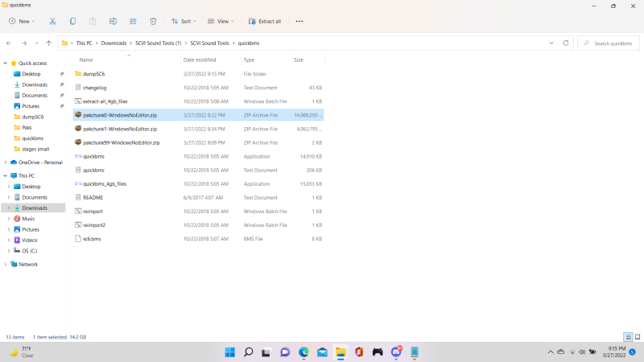Sort by Type column header

click(249, 60)
